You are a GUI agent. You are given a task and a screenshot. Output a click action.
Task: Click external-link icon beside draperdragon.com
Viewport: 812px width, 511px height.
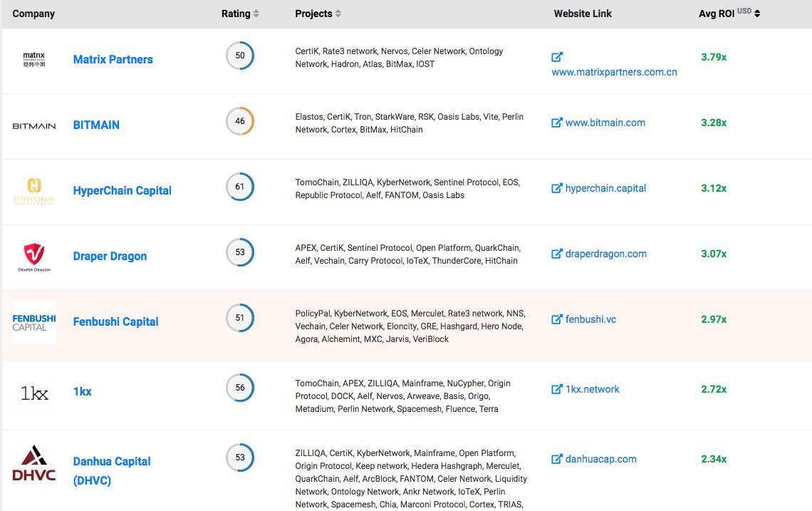click(x=557, y=254)
